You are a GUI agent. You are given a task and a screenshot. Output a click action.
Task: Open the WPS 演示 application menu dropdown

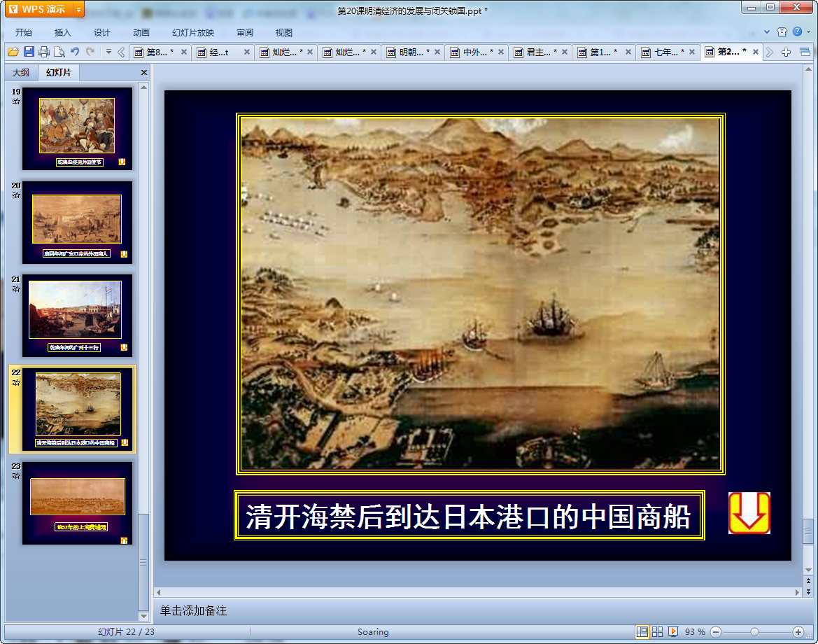point(79,9)
